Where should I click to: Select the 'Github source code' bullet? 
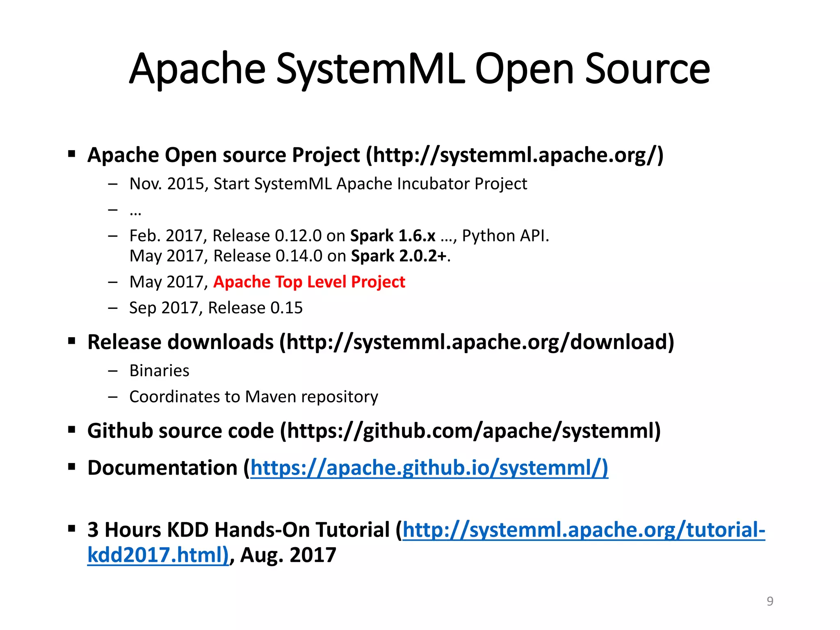(374, 431)
